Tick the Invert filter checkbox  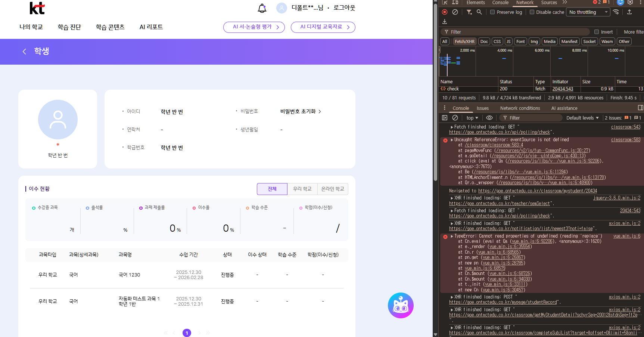pyautogui.click(x=597, y=32)
